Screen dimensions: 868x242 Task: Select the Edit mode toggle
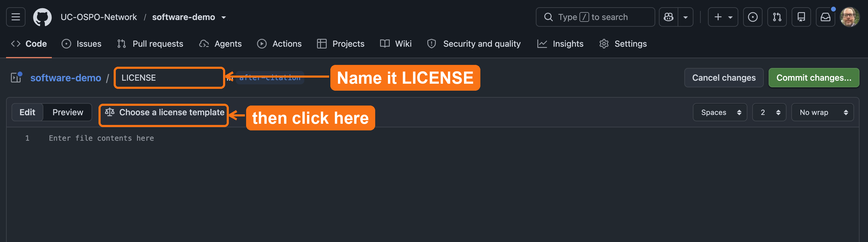(27, 112)
